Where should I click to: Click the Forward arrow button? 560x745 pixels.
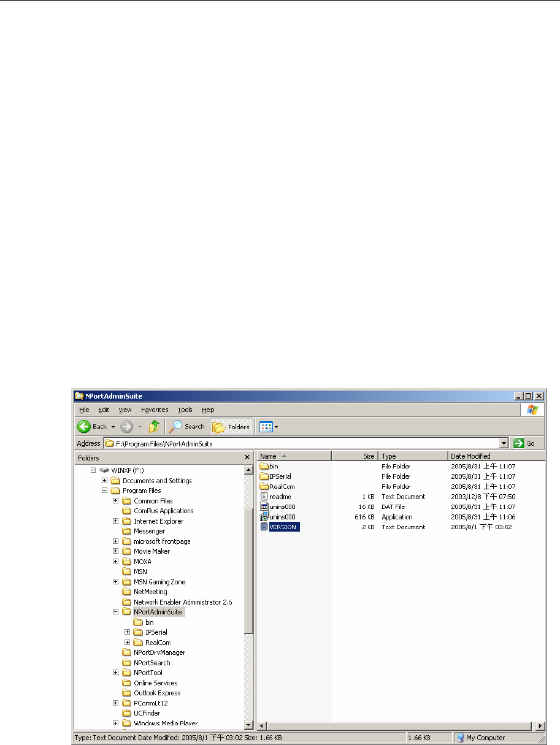tap(126, 426)
